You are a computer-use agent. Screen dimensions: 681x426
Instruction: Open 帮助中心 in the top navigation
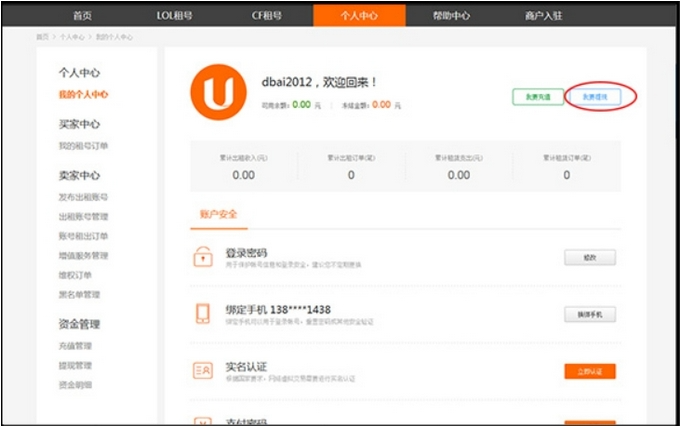tap(451, 16)
